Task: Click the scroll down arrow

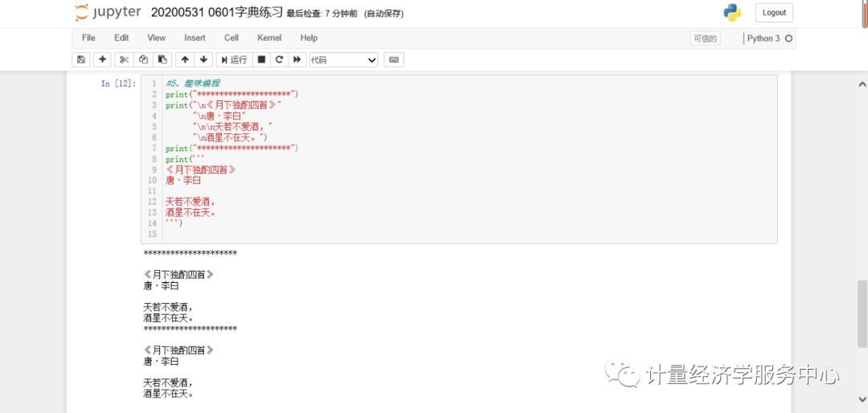Action: (862, 398)
